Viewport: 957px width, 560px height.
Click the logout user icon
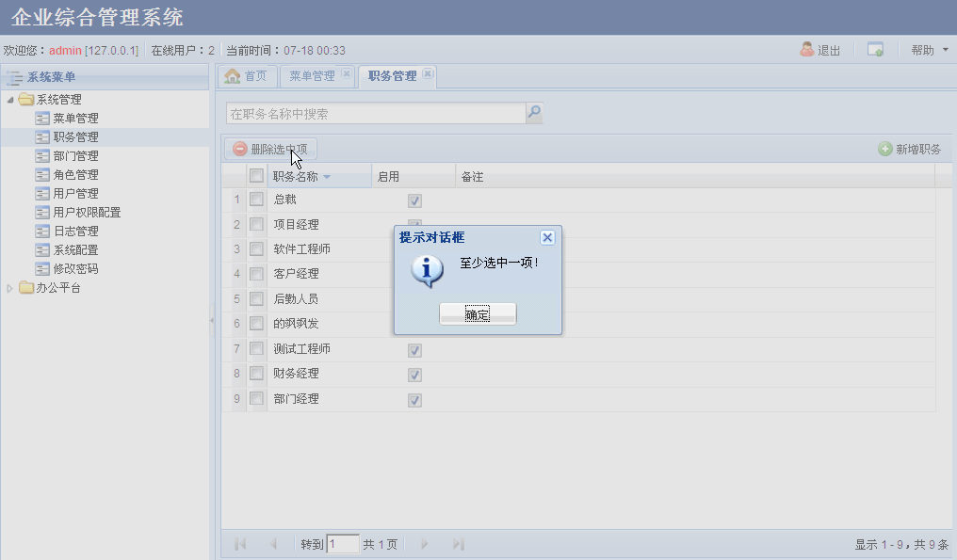point(807,49)
